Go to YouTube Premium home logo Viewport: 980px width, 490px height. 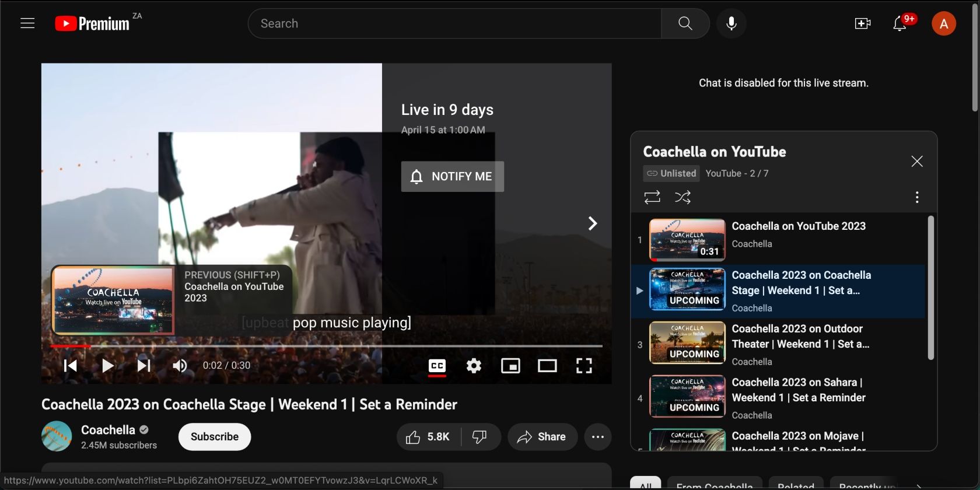coord(92,23)
